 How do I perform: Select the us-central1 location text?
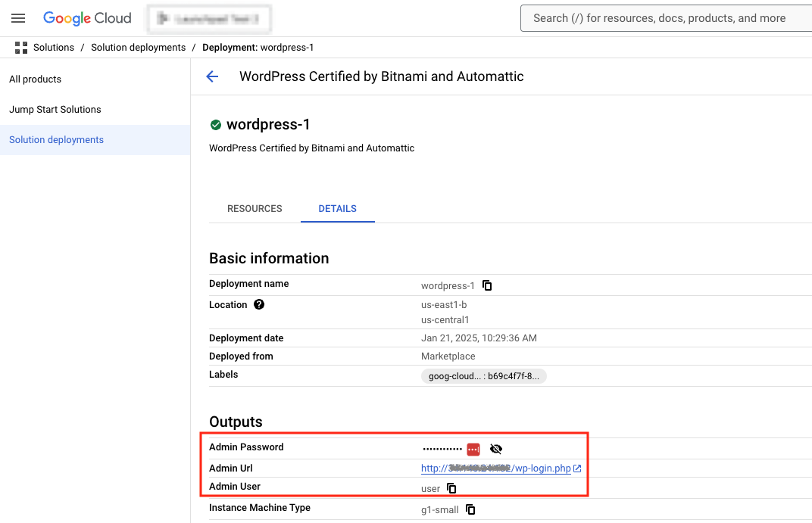[x=445, y=319]
